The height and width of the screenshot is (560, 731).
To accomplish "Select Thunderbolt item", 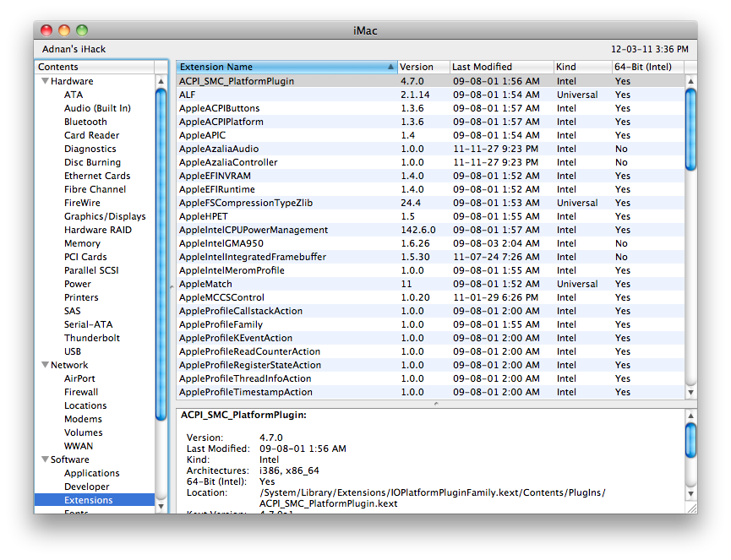I will (x=92, y=338).
